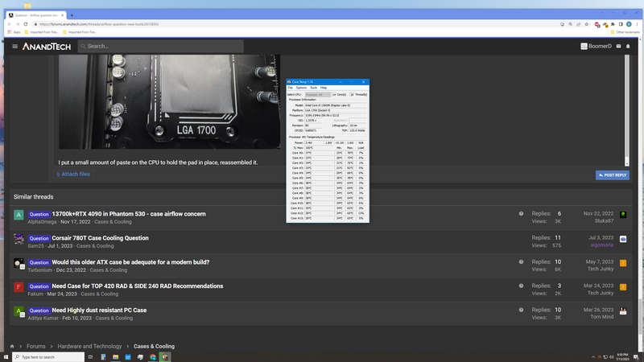Open the Chrome three-dot menu
The image size is (644, 362).
pyautogui.click(x=637, y=24)
